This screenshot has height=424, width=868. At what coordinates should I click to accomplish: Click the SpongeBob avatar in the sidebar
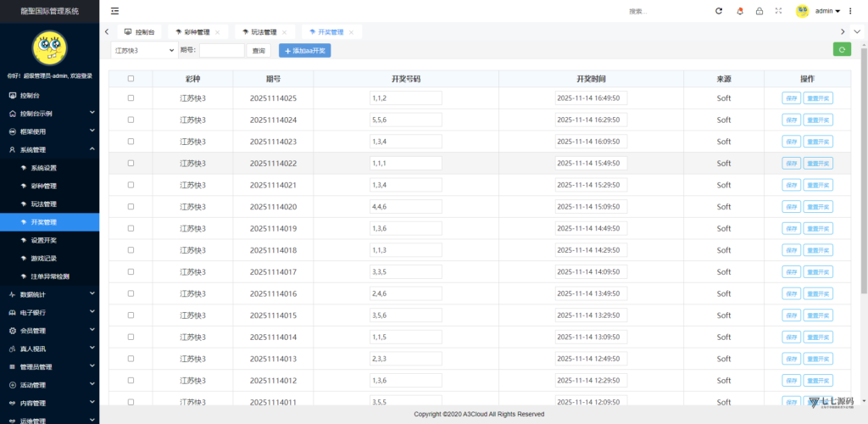(49, 48)
